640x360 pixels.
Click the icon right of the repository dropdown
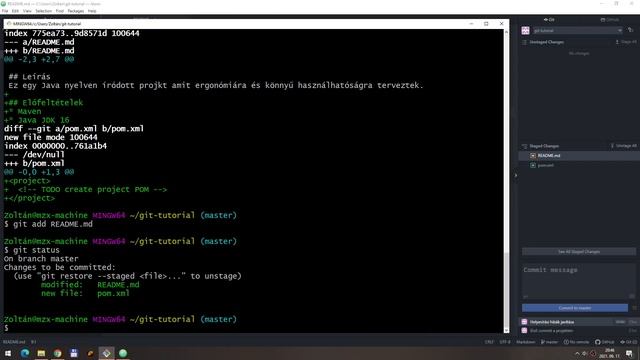tap(630, 30)
